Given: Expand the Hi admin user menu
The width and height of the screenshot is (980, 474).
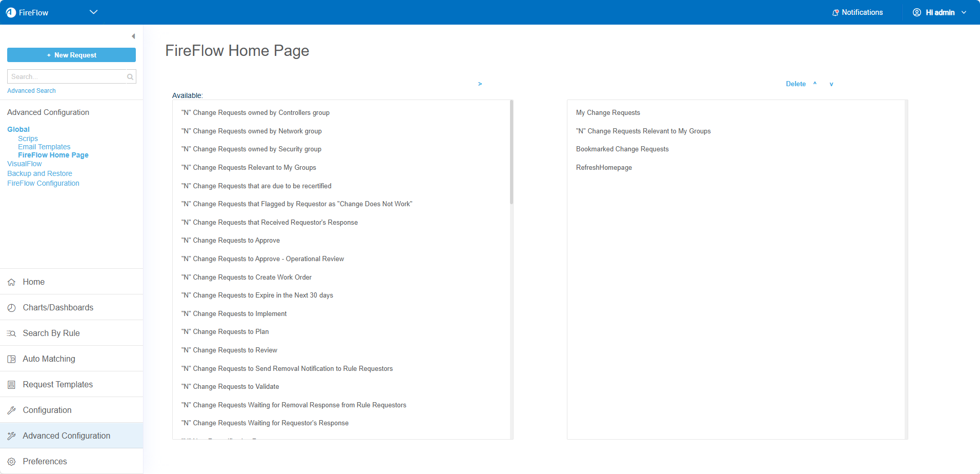Looking at the screenshot, I should click(940, 12).
